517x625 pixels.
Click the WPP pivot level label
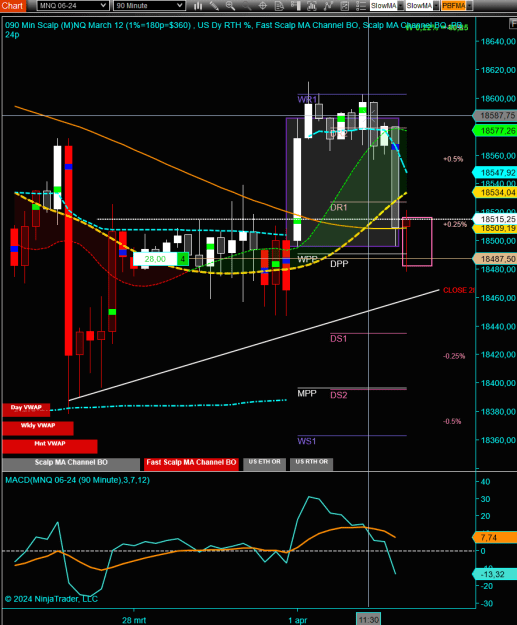(307, 259)
